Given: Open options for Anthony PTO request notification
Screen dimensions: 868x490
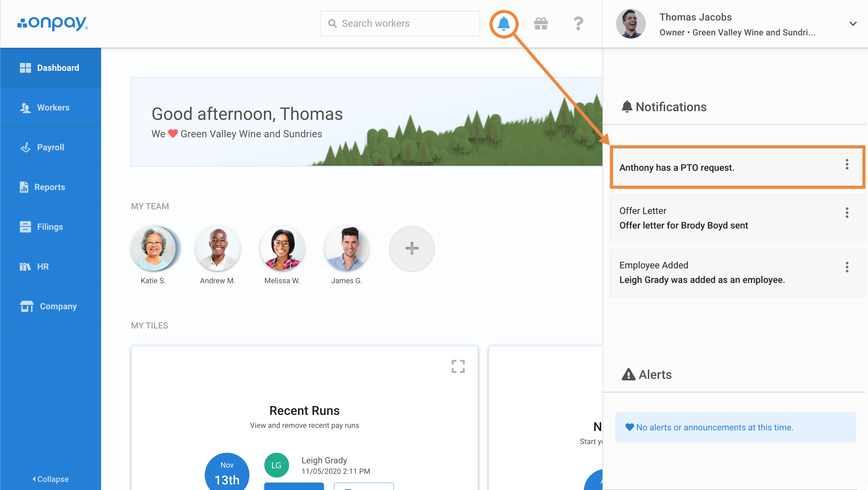Looking at the screenshot, I should (847, 165).
